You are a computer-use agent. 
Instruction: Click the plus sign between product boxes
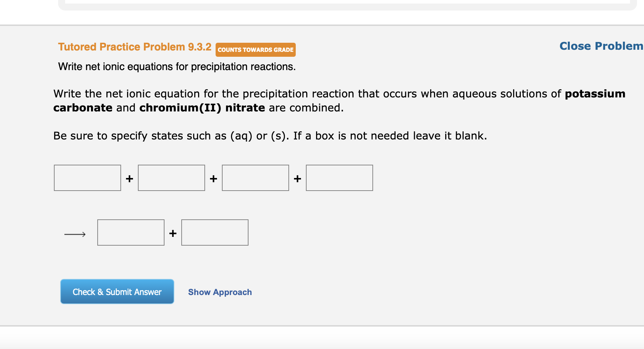point(172,233)
